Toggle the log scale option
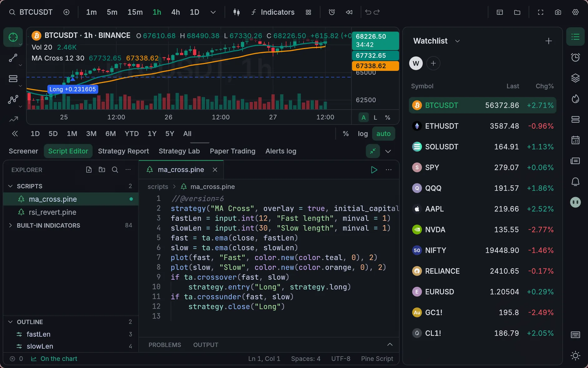 coord(363,134)
